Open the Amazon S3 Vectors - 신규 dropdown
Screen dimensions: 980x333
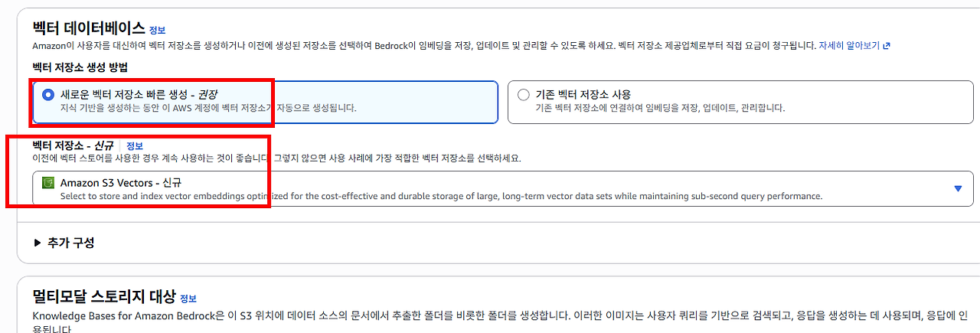click(503, 188)
